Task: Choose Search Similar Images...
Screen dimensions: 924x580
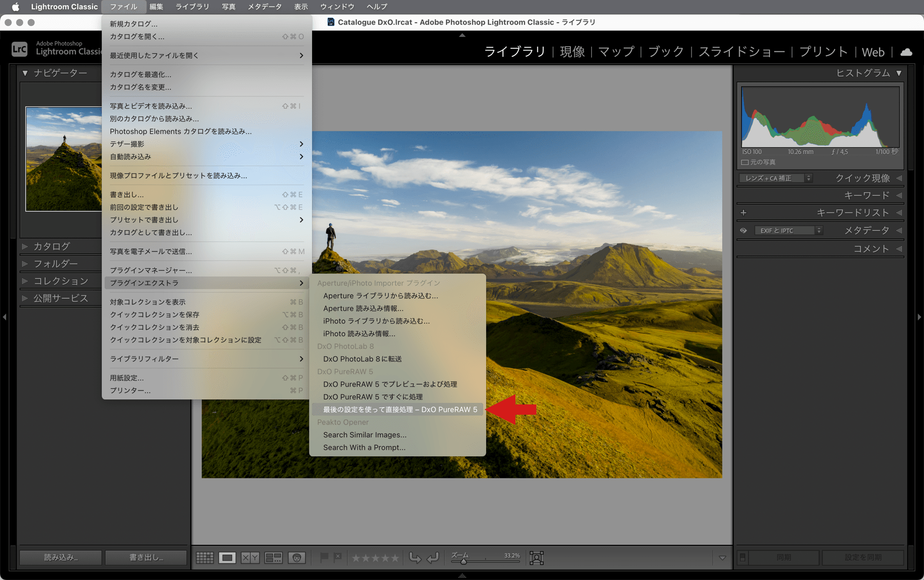Action: coord(398,435)
